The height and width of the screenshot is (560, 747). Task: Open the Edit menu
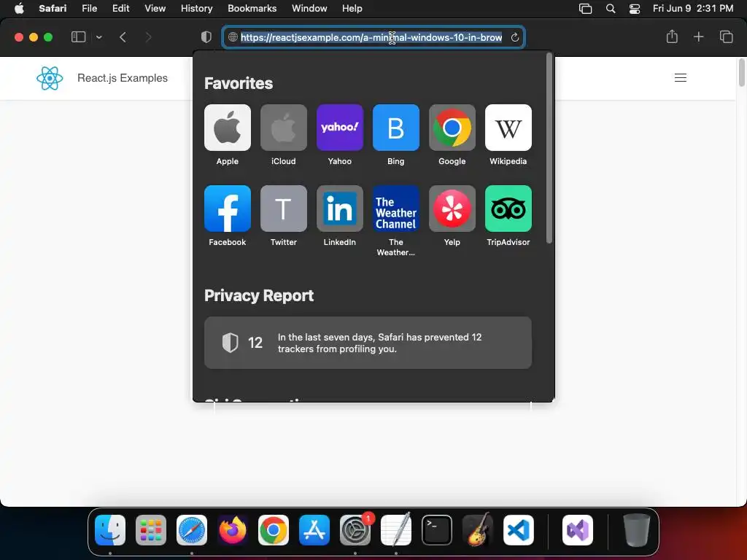120,9
